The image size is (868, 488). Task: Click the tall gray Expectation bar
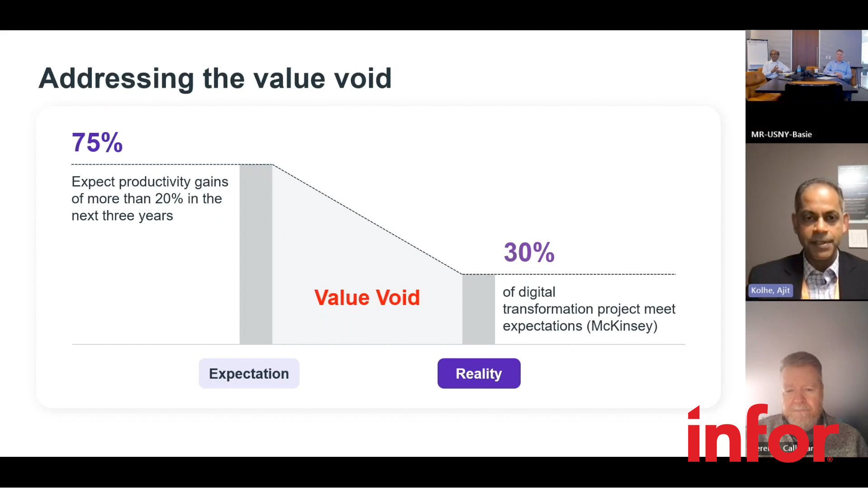(x=256, y=254)
